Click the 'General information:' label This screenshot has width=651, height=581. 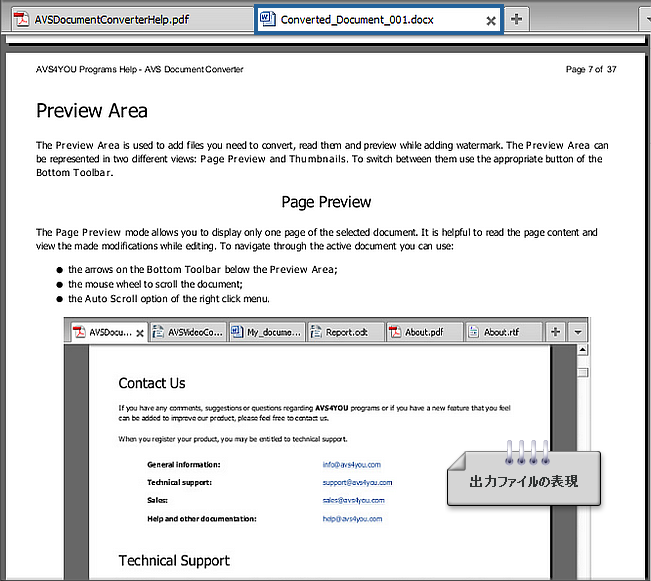tap(184, 465)
